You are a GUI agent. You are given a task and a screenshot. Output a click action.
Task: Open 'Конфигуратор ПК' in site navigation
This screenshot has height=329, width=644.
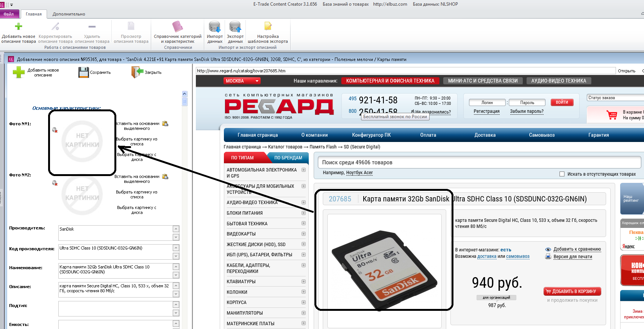coord(371,135)
